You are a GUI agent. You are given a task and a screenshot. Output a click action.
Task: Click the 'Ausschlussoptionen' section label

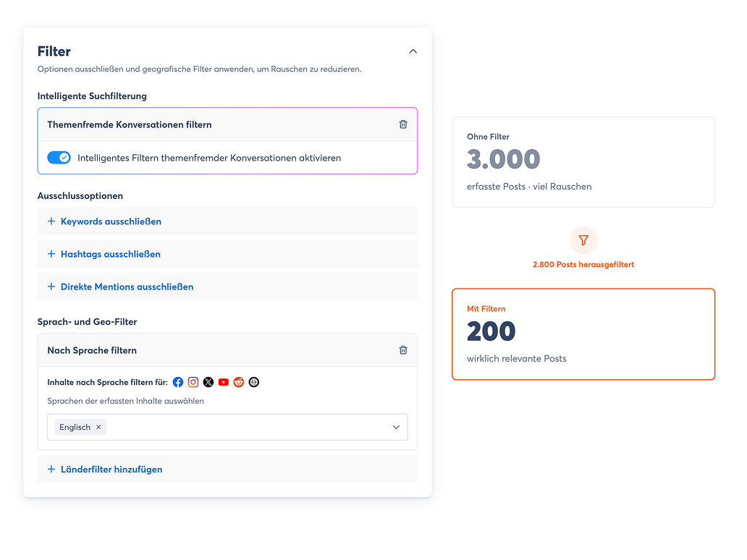(x=80, y=196)
